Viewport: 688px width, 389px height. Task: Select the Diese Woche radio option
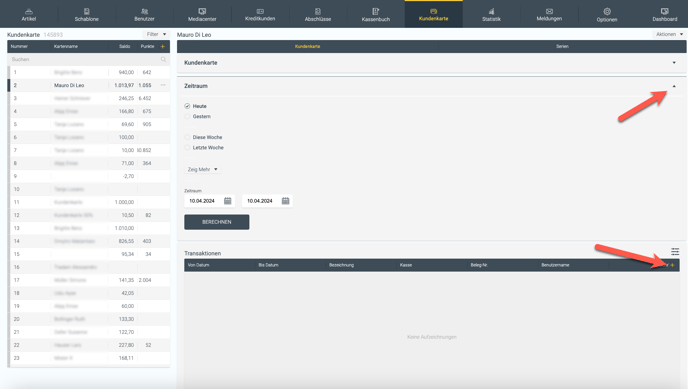187,137
